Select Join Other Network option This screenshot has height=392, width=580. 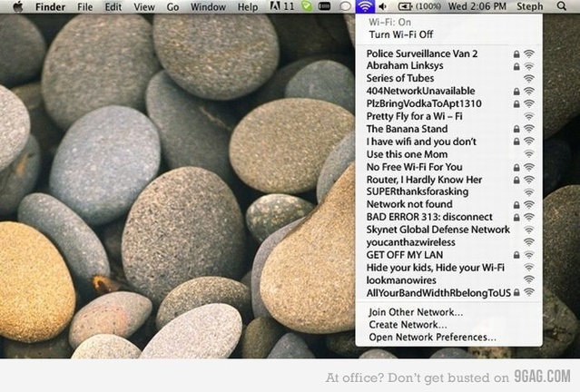tap(415, 312)
